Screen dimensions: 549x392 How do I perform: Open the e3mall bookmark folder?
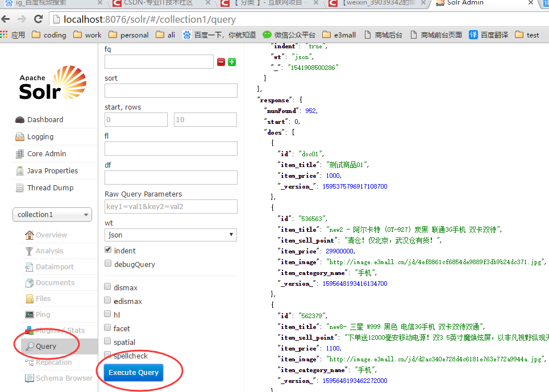click(339, 35)
